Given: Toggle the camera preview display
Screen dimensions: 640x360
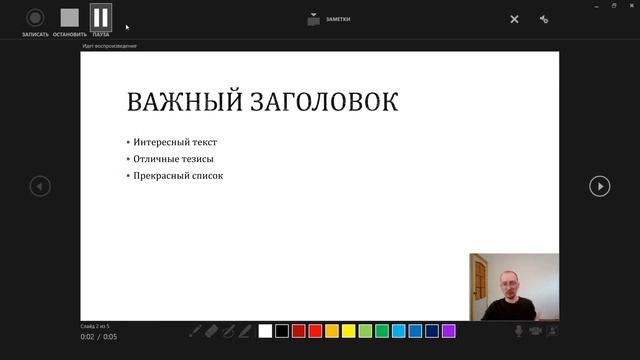Looking at the screenshot, I should [552, 331].
